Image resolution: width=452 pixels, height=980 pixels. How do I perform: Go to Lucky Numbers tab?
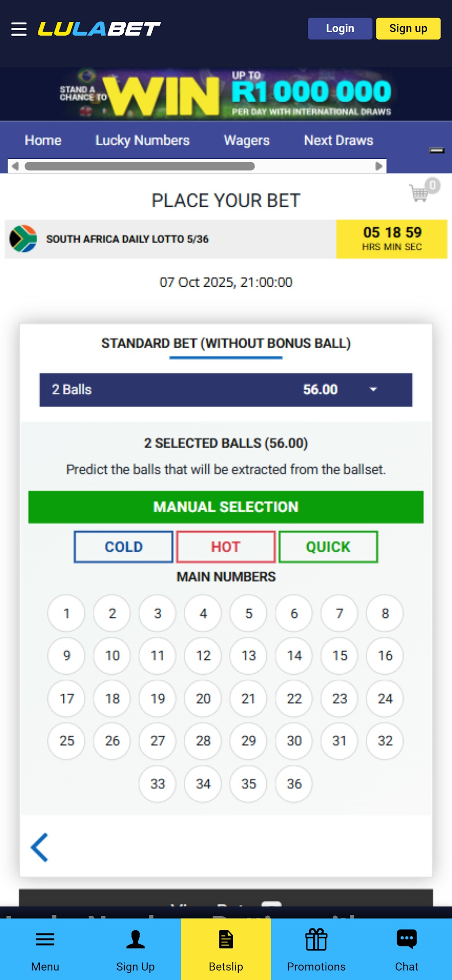(142, 140)
